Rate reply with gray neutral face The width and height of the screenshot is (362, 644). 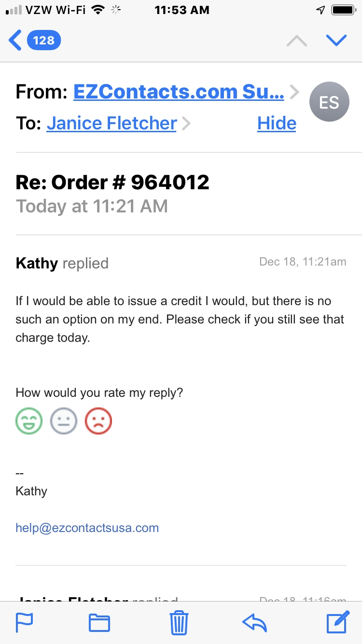click(64, 421)
